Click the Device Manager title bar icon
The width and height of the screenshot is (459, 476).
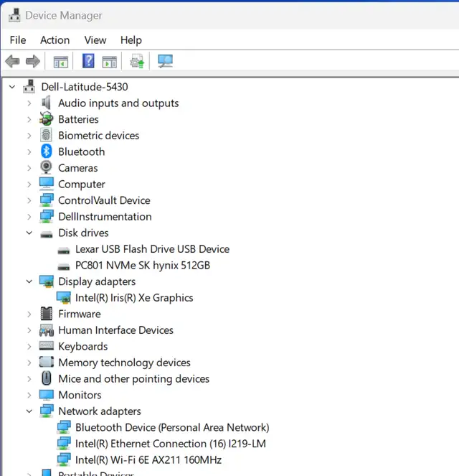[x=14, y=15]
